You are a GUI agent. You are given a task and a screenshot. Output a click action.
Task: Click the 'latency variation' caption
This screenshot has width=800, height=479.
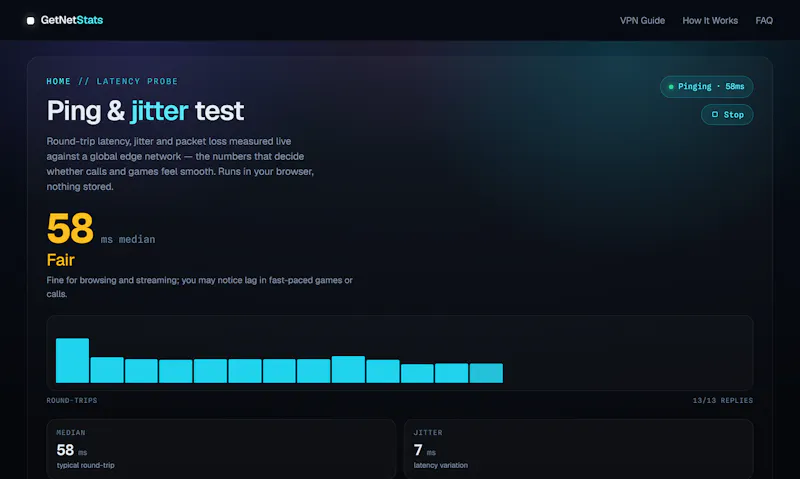coord(441,465)
